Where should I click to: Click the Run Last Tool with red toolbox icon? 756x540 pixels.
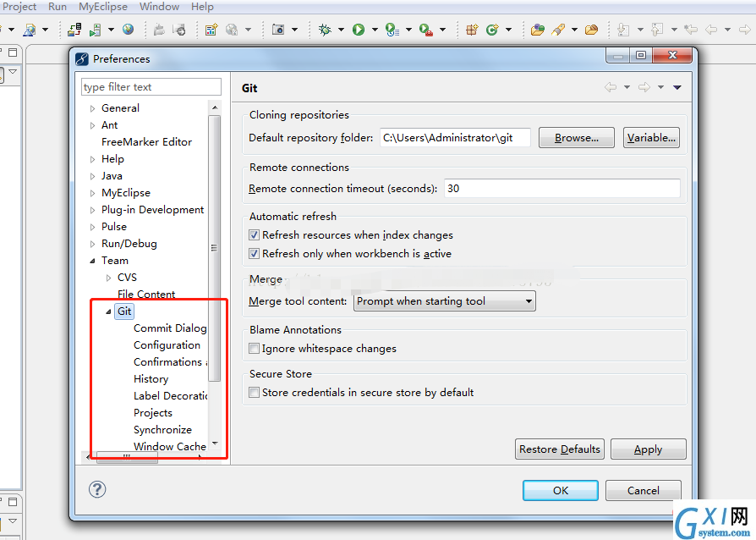425,30
